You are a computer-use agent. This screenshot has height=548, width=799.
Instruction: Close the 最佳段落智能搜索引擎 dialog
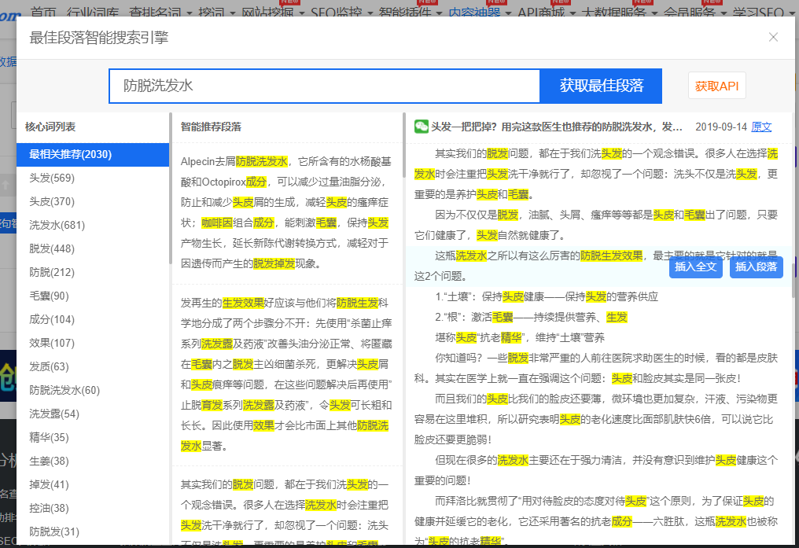tap(773, 37)
